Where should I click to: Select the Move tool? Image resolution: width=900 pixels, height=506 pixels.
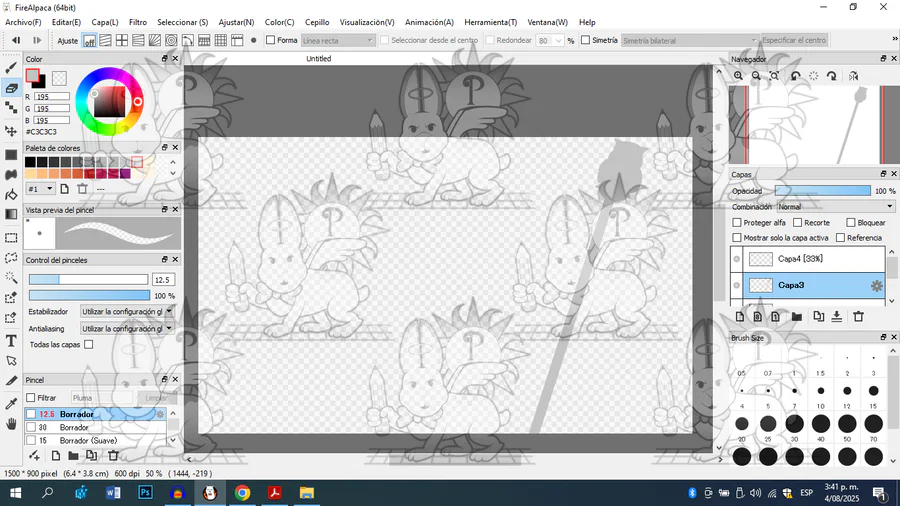pos(11,131)
